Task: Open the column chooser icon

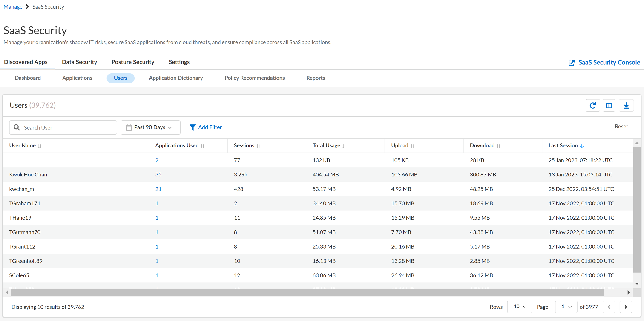Action: pyautogui.click(x=609, y=106)
